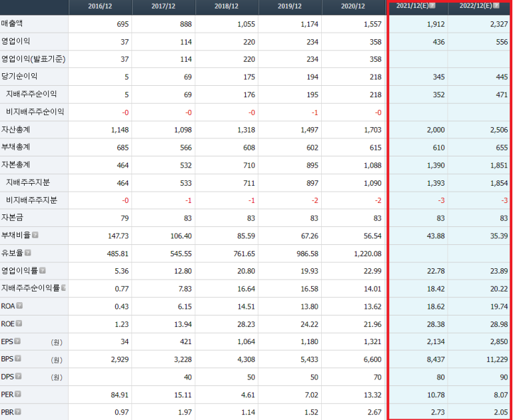Click the 영업이익 row label
This screenshot has width=515, height=420.
click(15, 41)
